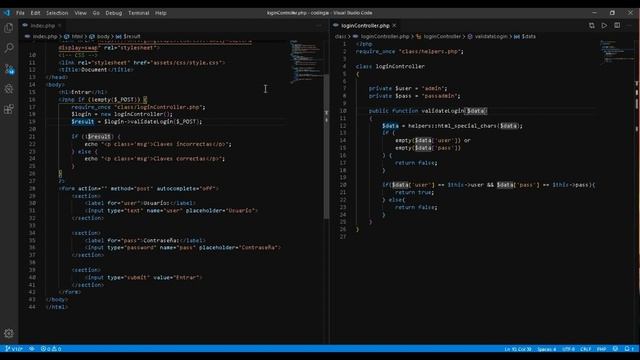Click 'private $pass' line in right editor
This screenshot has width=640, height=360.
click(414, 96)
